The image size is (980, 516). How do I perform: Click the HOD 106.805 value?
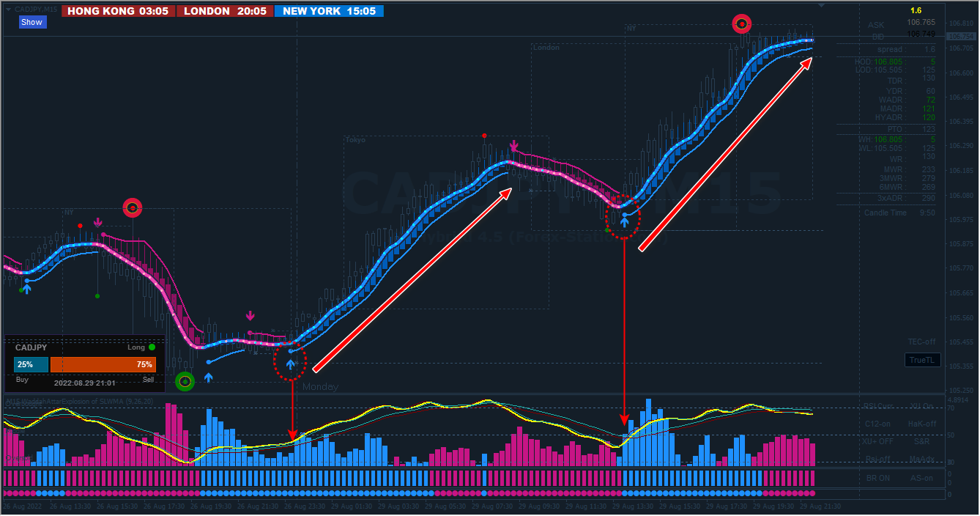tap(888, 62)
